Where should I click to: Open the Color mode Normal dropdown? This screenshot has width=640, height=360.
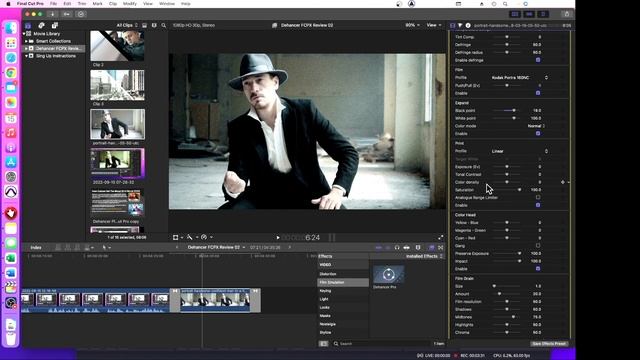click(x=536, y=126)
